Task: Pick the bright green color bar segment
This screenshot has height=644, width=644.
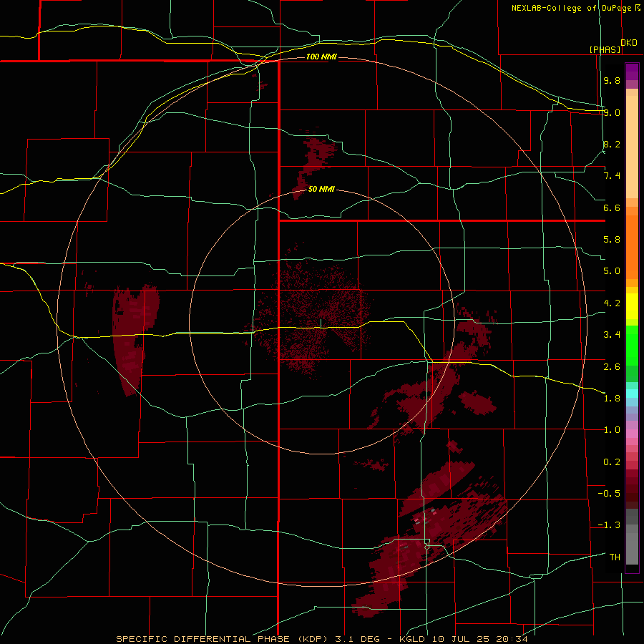Action: (x=632, y=345)
